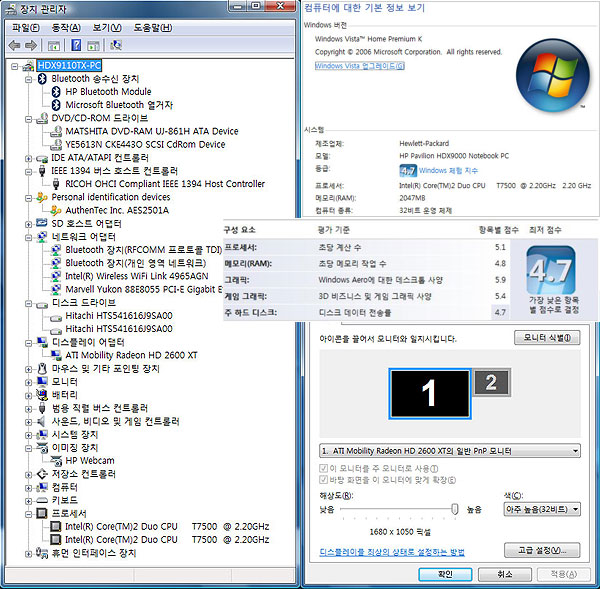Collapse the Bluetooth 송수신 장치 node
Screen dimensions: 600x589
click(x=28, y=79)
